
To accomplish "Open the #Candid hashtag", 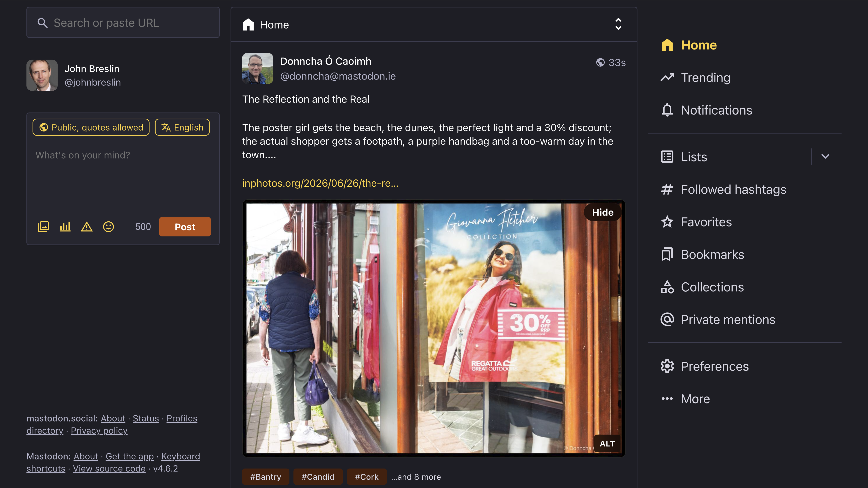I will 318,477.
